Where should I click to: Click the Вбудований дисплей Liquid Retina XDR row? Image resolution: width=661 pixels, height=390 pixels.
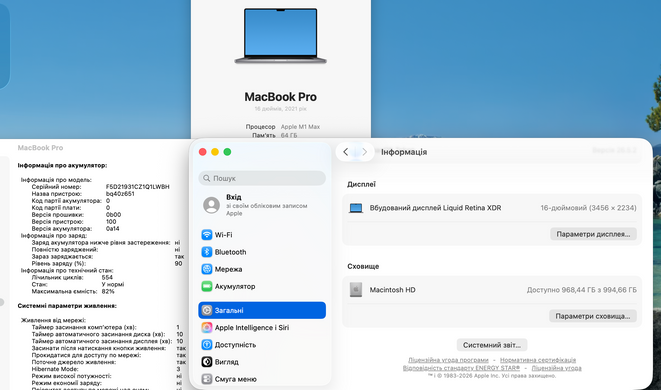[492, 208]
